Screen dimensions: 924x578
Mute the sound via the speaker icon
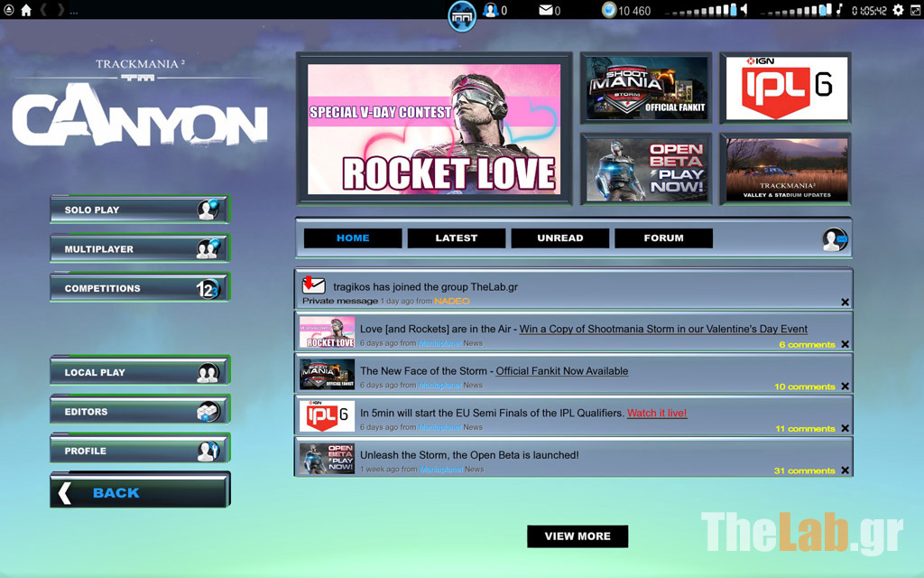click(744, 10)
